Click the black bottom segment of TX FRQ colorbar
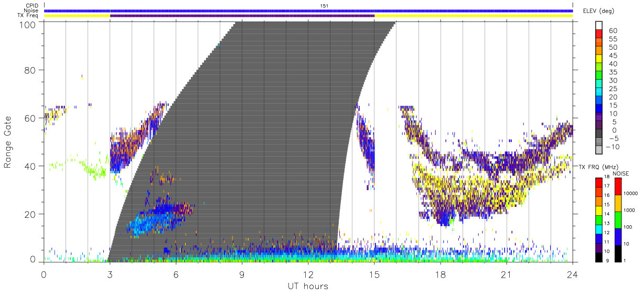The image size is (644, 297). [599, 257]
